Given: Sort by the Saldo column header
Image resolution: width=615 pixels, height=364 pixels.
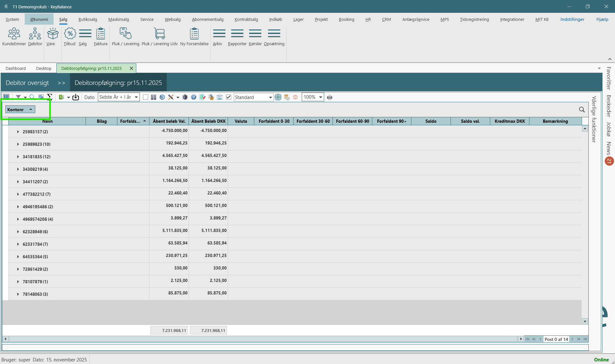Looking at the screenshot, I should (x=431, y=121).
